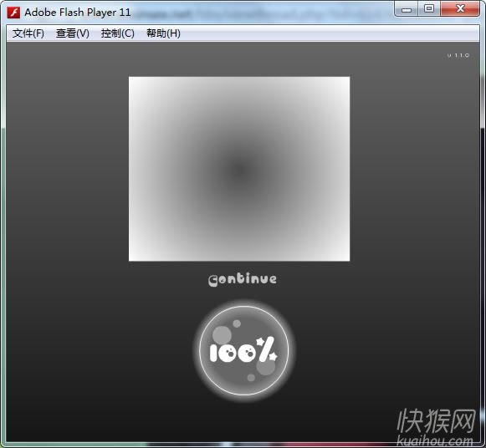Click the large upper-left bubble in the loading circle

click(x=222, y=335)
